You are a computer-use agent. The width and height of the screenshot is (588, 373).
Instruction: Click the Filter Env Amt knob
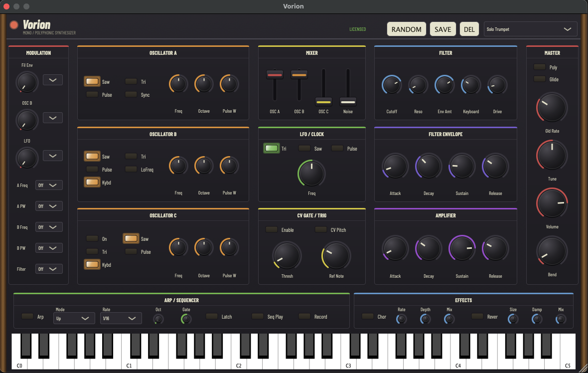tap(444, 85)
